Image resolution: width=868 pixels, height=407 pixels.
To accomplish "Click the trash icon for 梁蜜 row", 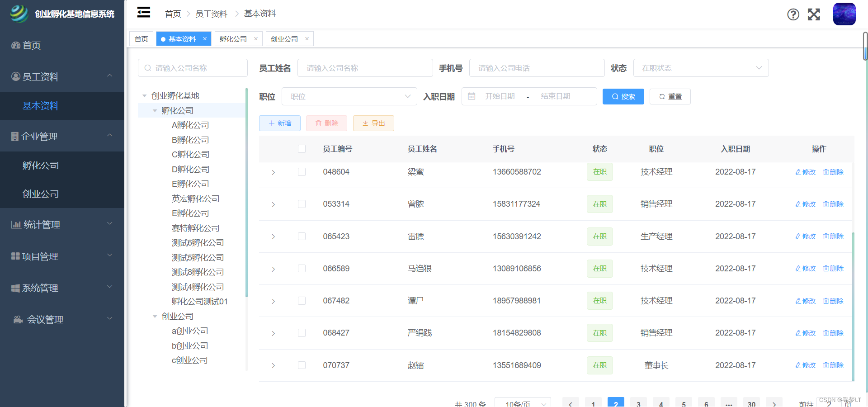I will [x=826, y=172].
